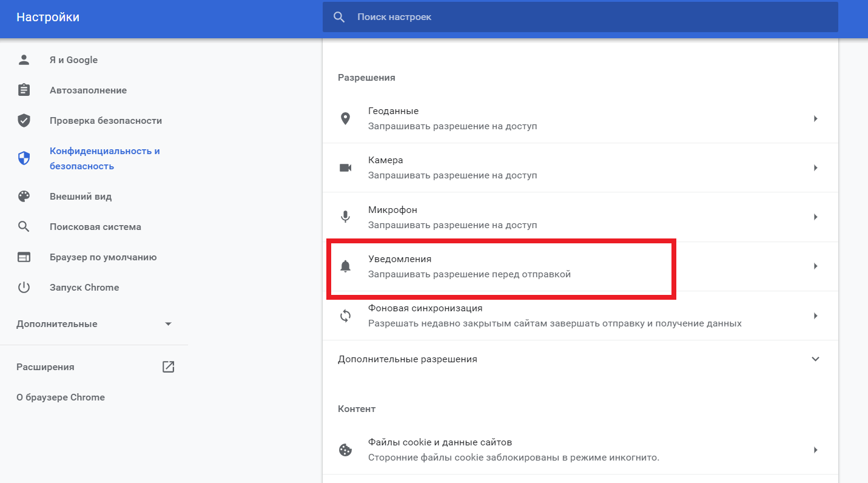Viewport: 868px width, 483px height.
Task: Expand the Дополнительные sidebar section
Action: pos(168,324)
